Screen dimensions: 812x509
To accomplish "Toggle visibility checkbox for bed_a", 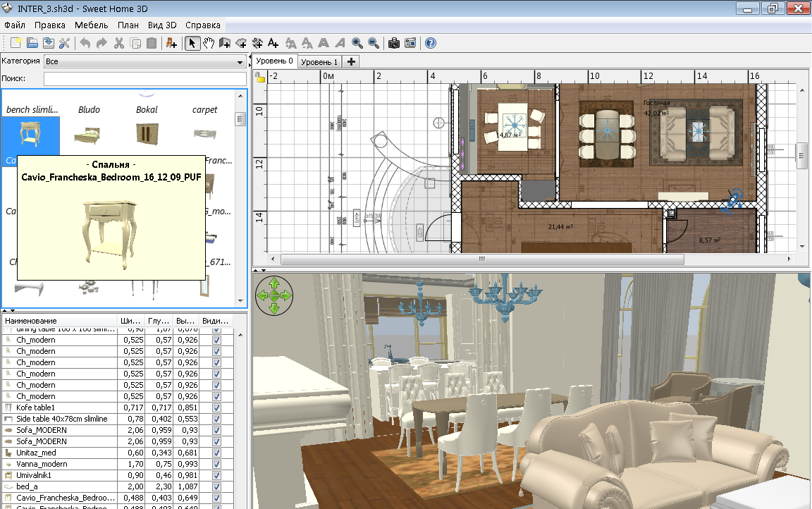I will pos(216,486).
